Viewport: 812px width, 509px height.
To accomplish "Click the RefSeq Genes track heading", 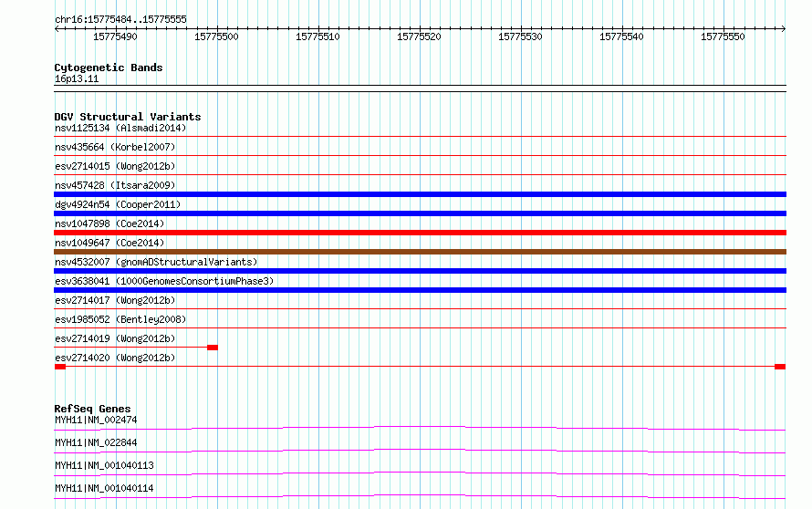I will (x=92, y=409).
